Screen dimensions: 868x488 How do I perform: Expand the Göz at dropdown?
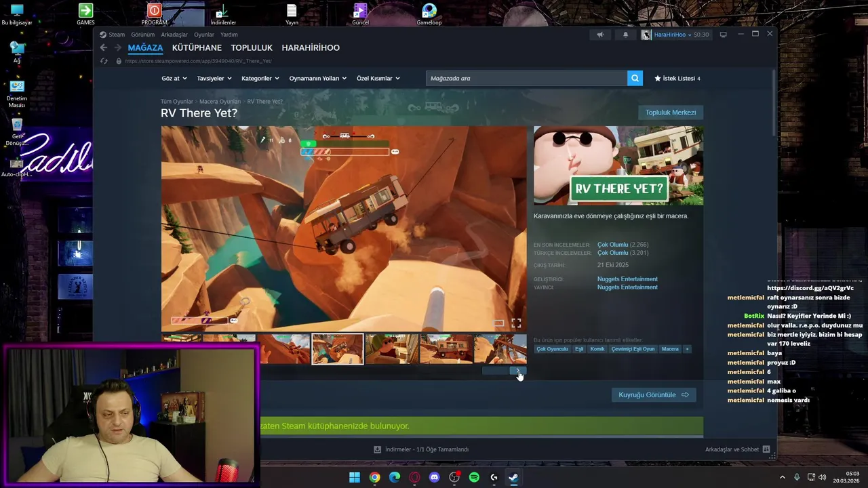click(174, 79)
